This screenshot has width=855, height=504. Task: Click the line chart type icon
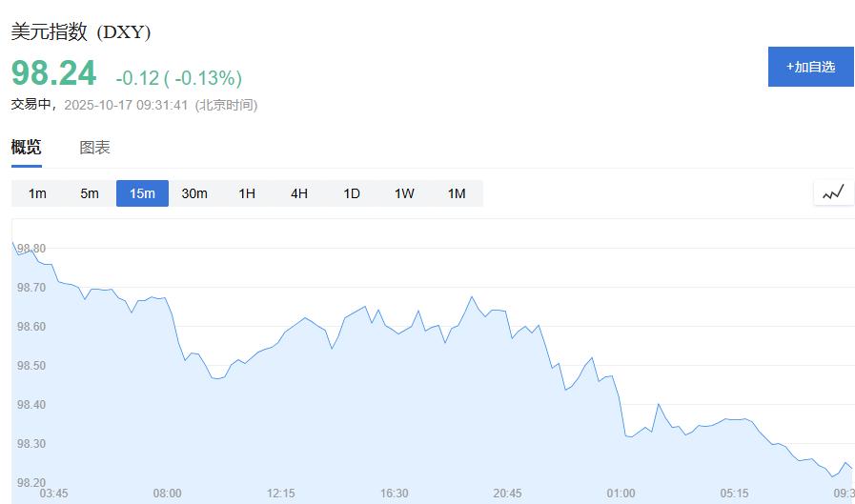[833, 193]
